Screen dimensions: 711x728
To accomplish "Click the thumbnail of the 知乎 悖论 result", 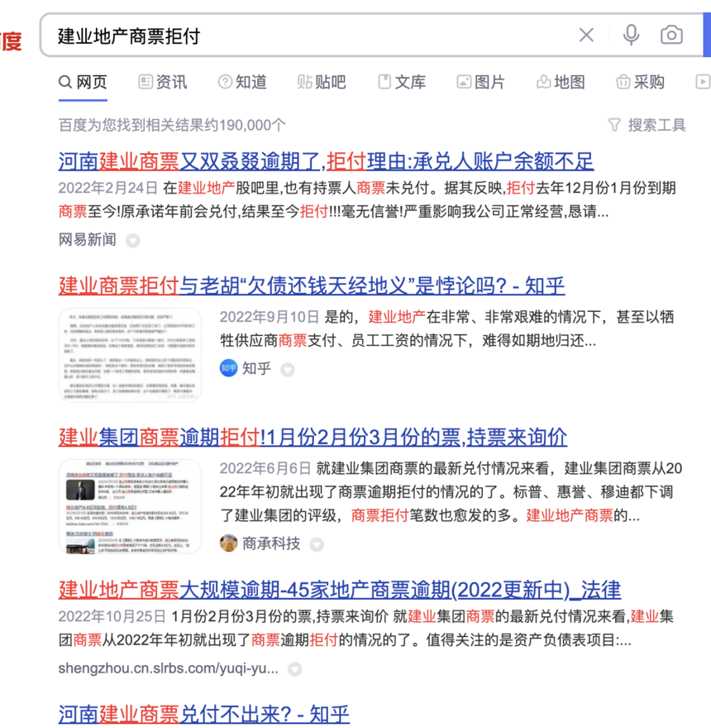I will pyautogui.click(x=130, y=354).
